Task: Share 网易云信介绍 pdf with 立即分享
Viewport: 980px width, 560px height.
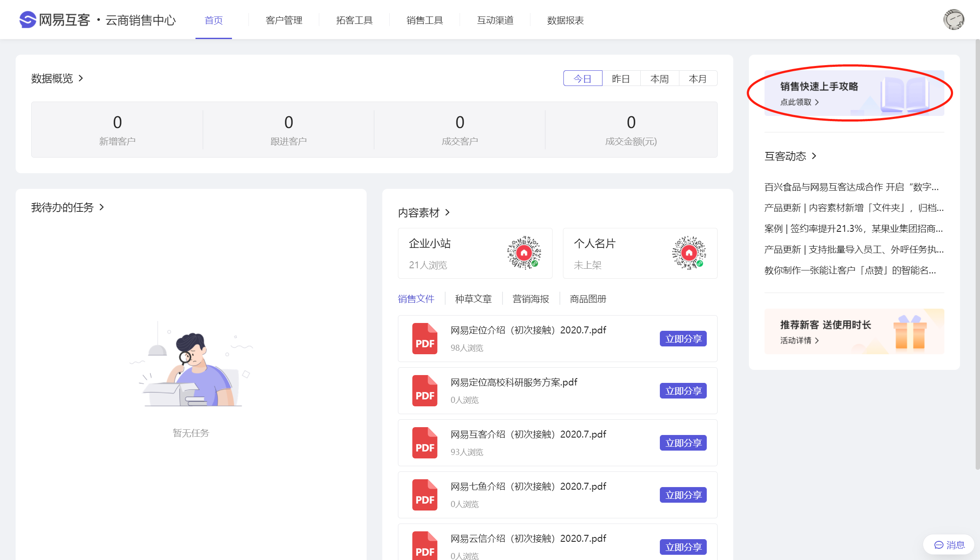Action: click(x=683, y=547)
